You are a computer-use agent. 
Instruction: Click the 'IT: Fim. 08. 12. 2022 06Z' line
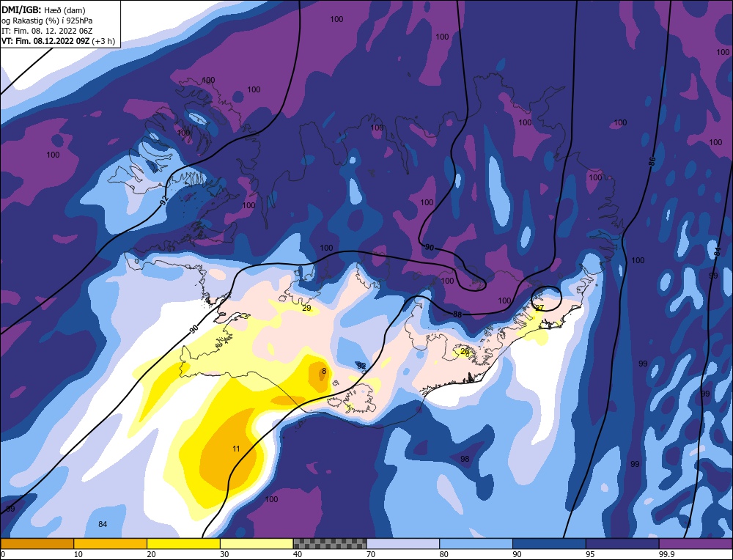tap(47, 31)
